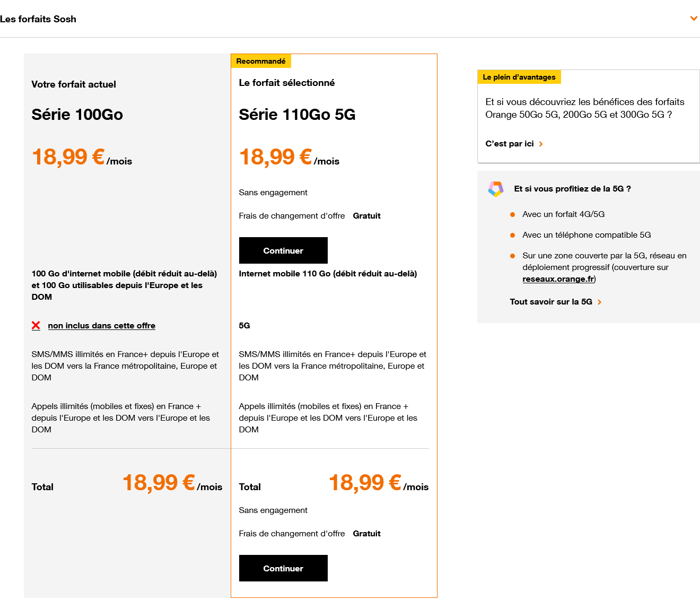Click the upper Continuer button
The height and width of the screenshot is (600, 700).
tap(283, 250)
